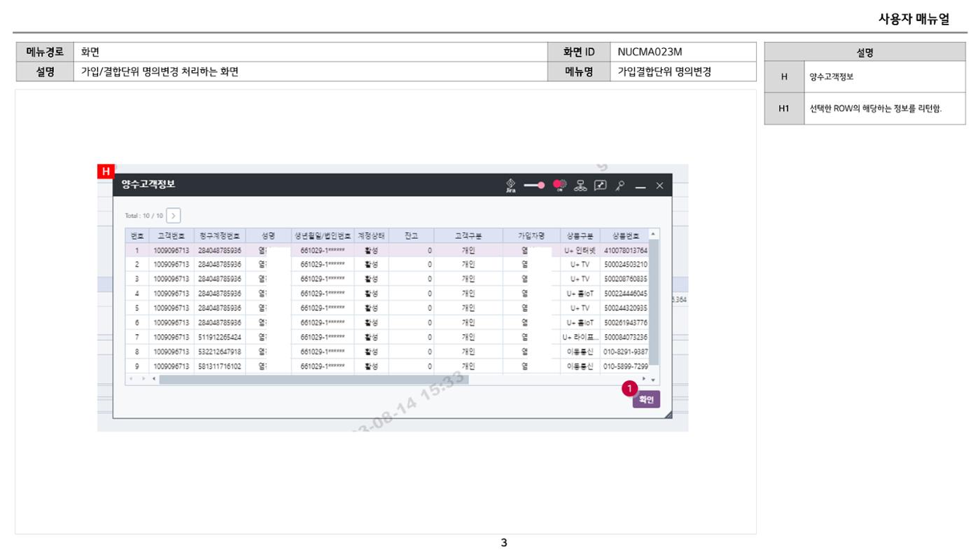Click the 성명 column header
The height and width of the screenshot is (552, 980).
click(268, 235)
